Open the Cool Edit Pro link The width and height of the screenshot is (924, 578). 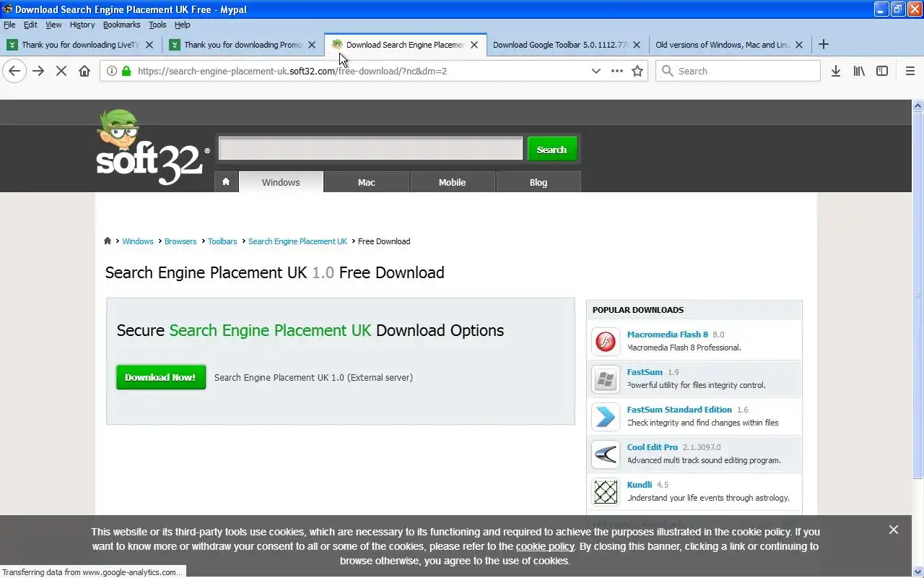tap(653, 447)
